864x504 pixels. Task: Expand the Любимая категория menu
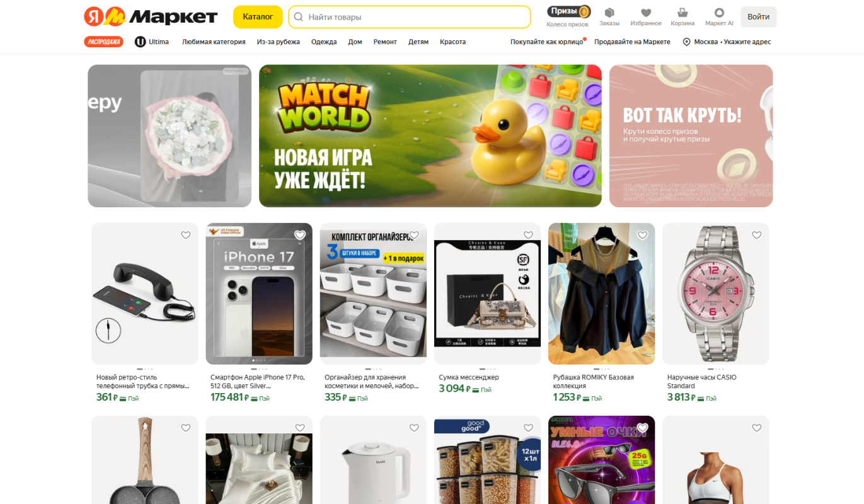[214, 42]
